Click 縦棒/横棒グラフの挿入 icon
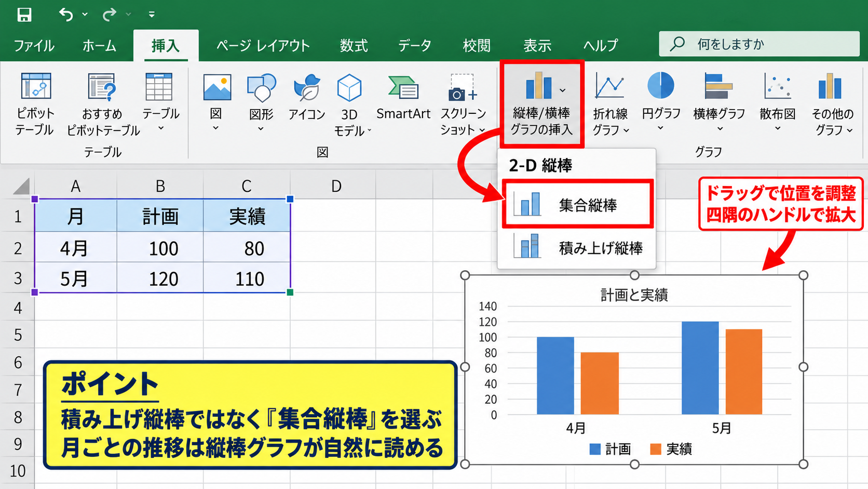The image size is (868, 489). click(539, 85)
